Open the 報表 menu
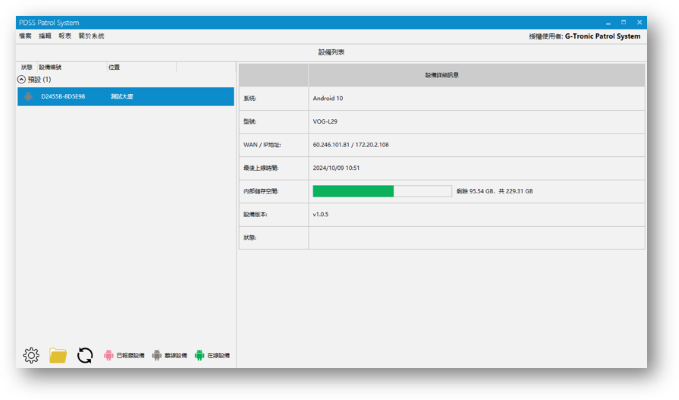Screen dimensions: 679x400 65,36
